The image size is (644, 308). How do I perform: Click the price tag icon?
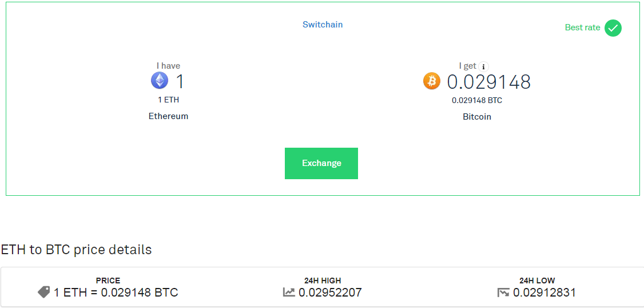coord(43,293)
